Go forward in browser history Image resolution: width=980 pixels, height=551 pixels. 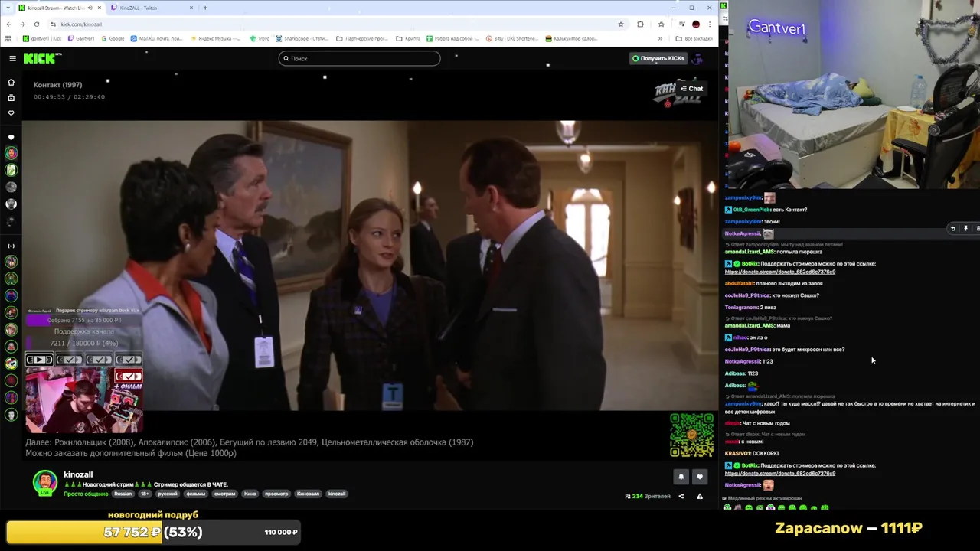pyautogui.click(x=22, y=24)
